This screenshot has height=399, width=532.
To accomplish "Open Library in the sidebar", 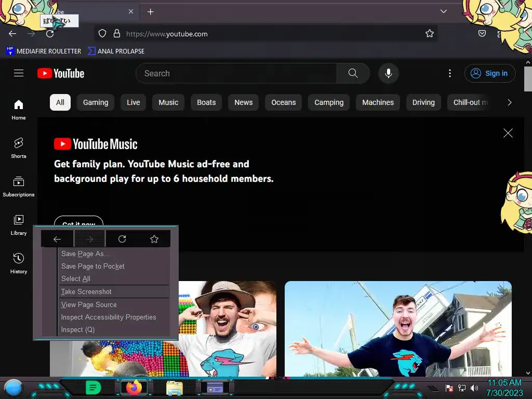I will tap(19, 225).
